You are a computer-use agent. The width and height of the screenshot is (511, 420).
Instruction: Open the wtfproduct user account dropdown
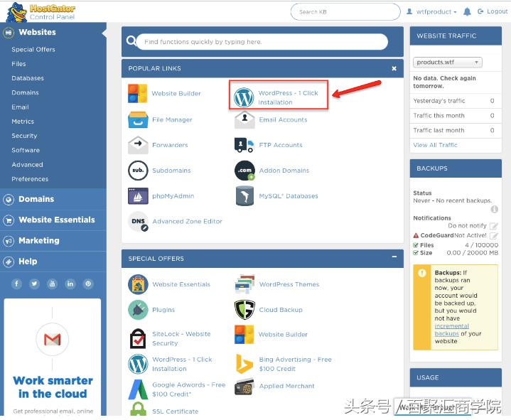tap(431, 12)
